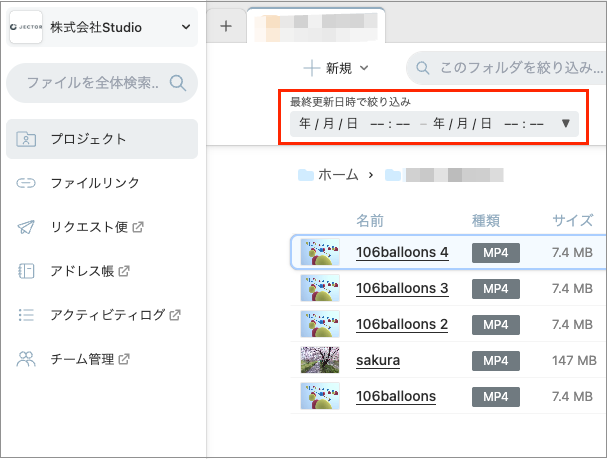
Task: Focus the ファイルを全体検索 search field
Action: [x=102, y=83]
